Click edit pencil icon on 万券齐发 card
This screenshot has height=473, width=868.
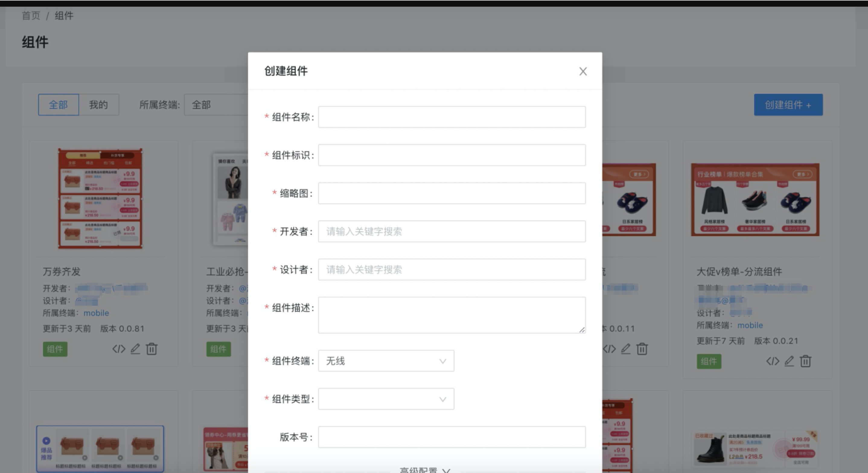135,349
